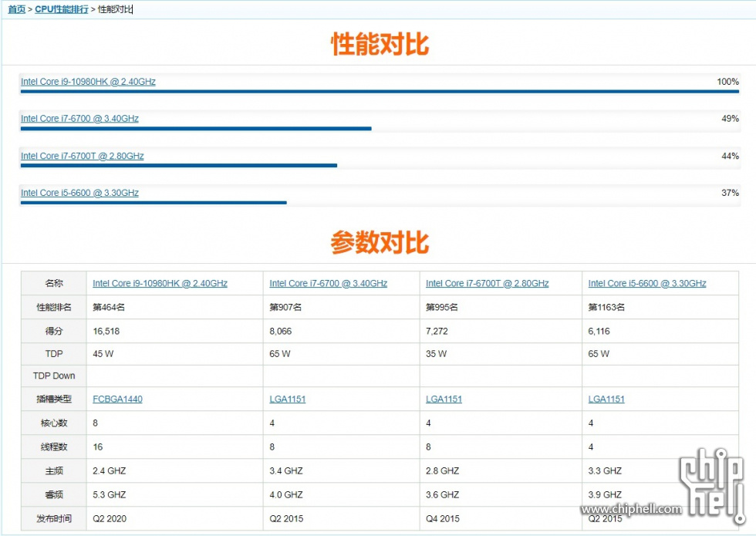This screenshot has width=756, height=536.
Task: Open i7-6700T @ 2.80GHz link in performance bars
Action: click(x=82, y=156)
